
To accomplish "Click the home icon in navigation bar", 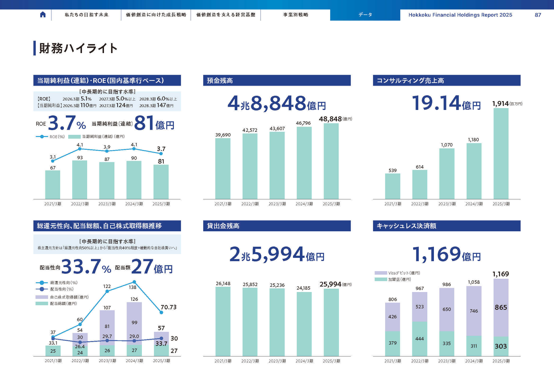I will pos(43,15).
